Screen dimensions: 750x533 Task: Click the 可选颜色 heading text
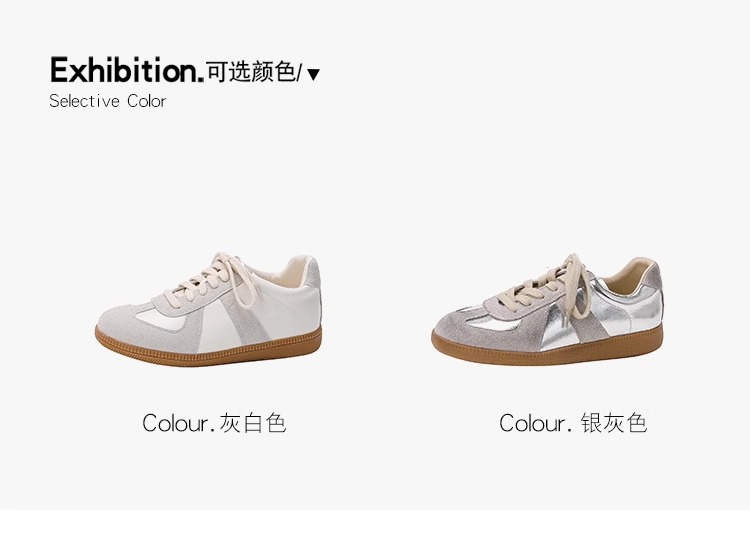coord(251,72)
